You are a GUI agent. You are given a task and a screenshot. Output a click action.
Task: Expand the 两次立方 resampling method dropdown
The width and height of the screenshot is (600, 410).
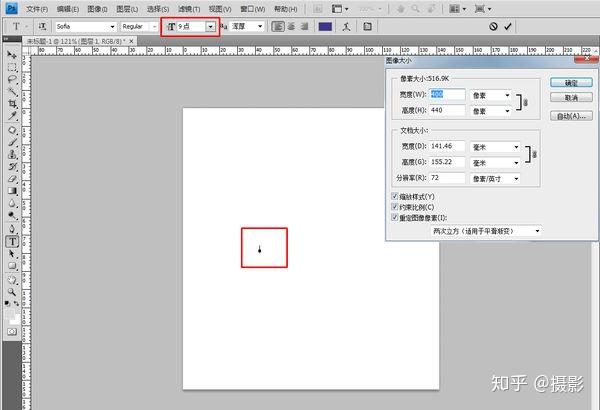click(486, 231)
